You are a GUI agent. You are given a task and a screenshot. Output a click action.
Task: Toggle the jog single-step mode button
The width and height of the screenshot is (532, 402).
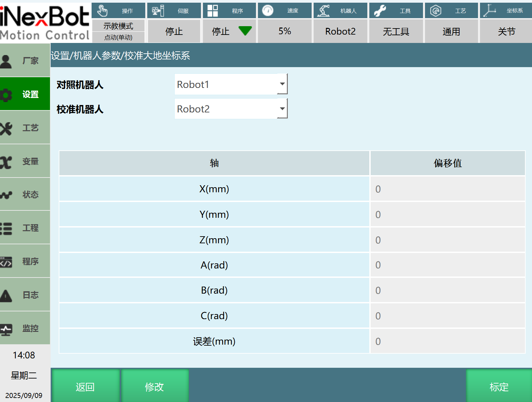tap(118, 37)
